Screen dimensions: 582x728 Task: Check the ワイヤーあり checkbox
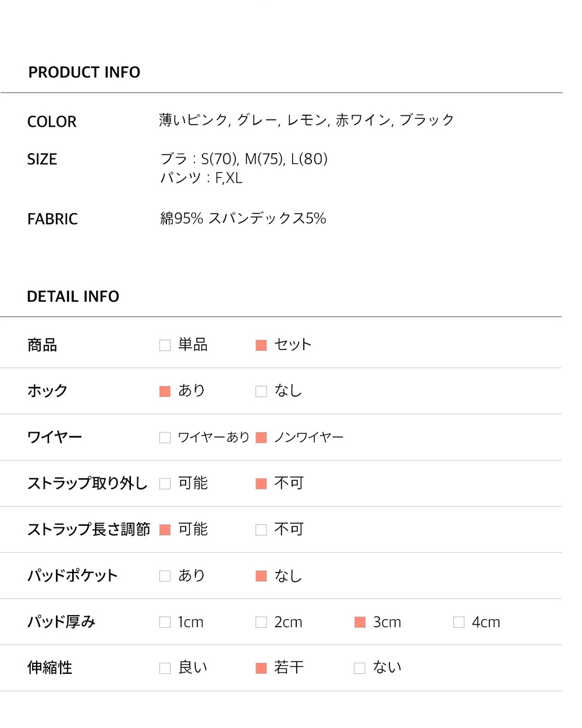pos(165,437)
